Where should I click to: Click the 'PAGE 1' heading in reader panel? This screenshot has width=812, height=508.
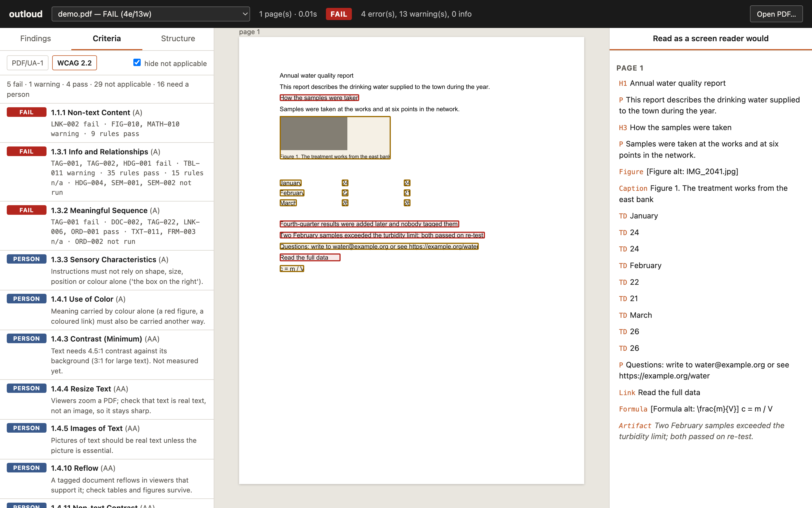click(x=630, y=68)
